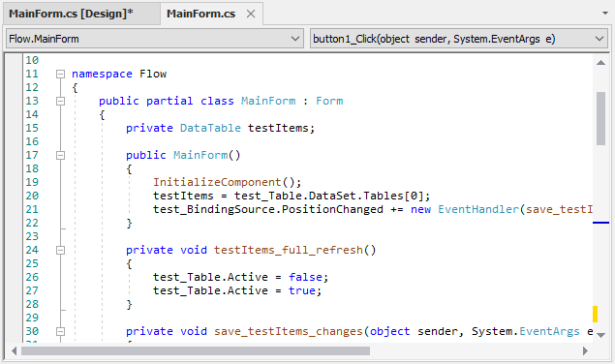Collapse the save_testItems_changes method
615x364 pixels.
click(60, 331)
